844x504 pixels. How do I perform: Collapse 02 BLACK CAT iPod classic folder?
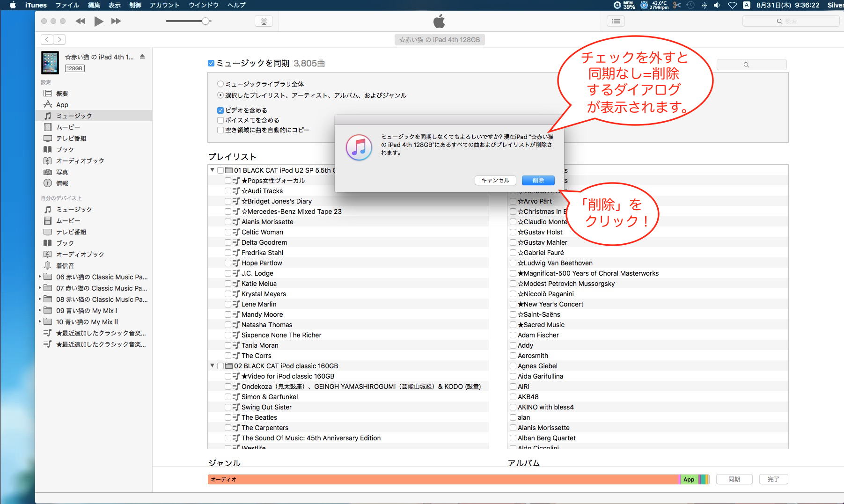pos(213,366)
